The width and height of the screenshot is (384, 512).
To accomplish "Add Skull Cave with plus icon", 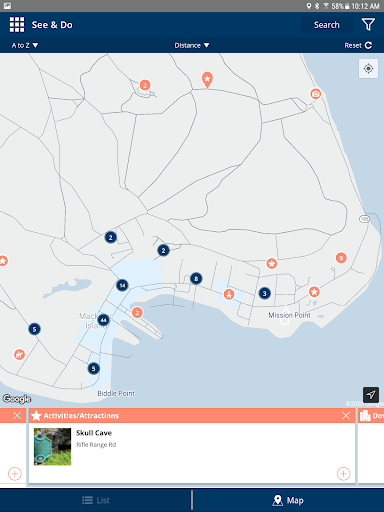I will click(343, 473).
